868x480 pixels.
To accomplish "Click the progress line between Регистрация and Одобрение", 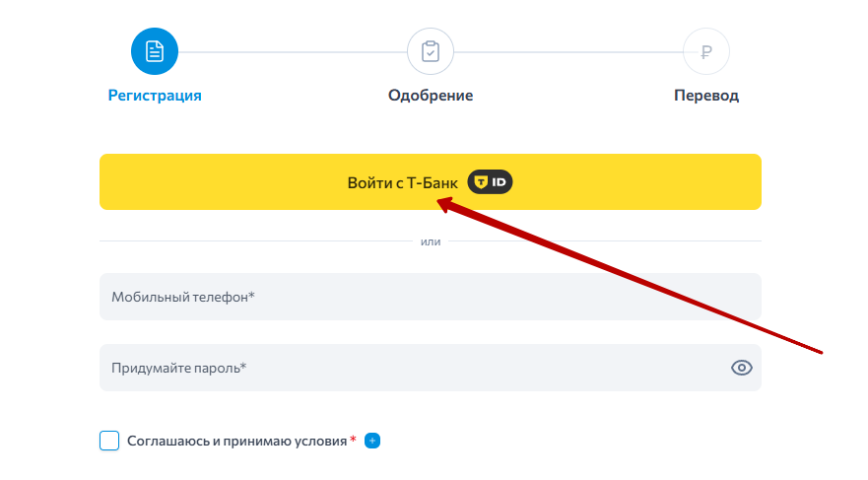I will [293, 51].
